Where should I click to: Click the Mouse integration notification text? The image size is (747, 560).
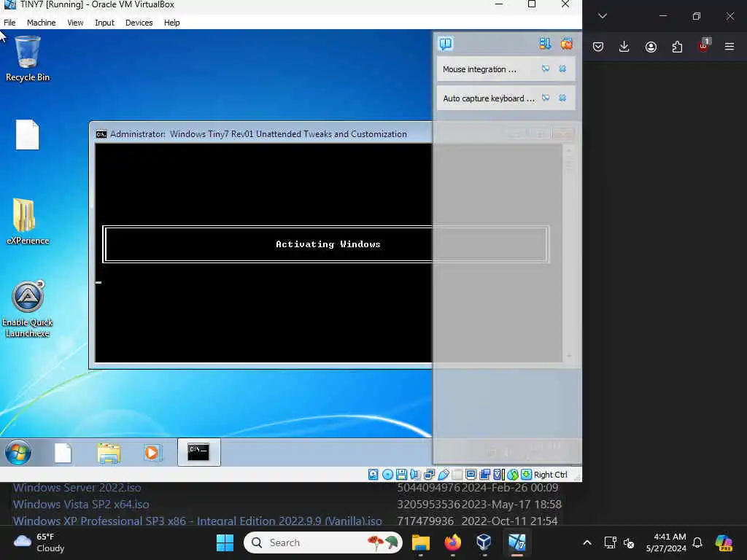click(479, 69)
